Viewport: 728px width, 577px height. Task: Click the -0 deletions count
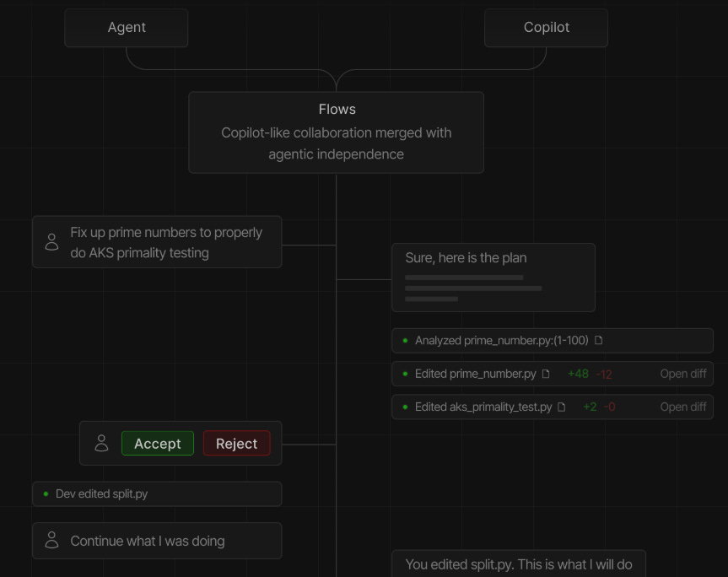(610, 407)
